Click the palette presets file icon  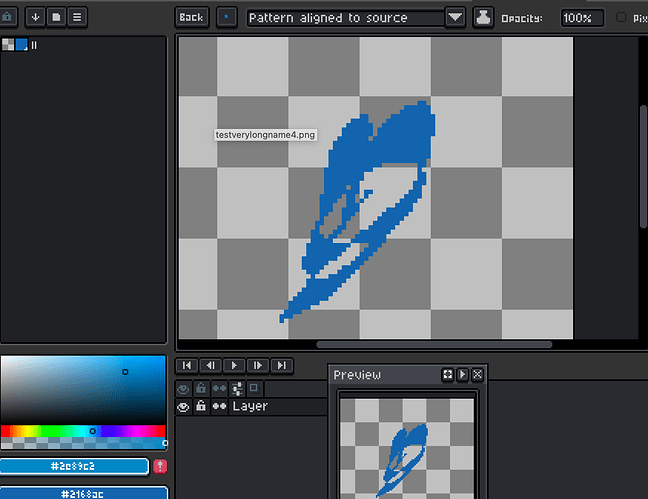(x=56, y=17)
